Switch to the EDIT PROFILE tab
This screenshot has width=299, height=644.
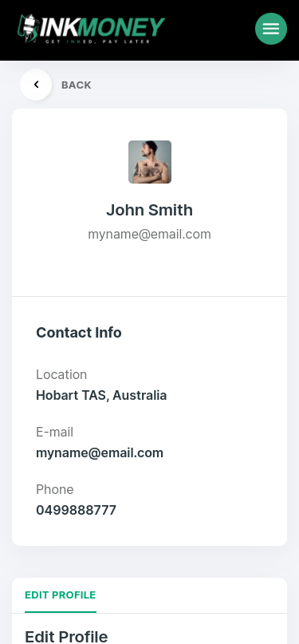tap(61, 595)
